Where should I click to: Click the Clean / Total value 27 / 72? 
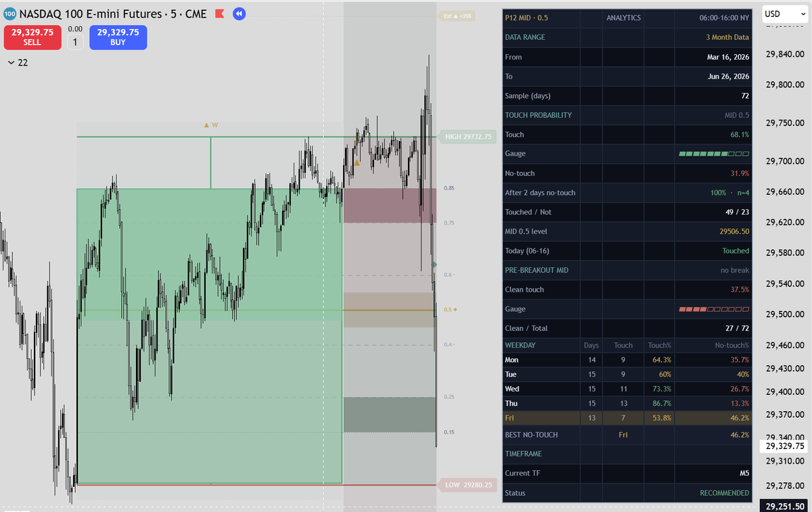[738, 328]
